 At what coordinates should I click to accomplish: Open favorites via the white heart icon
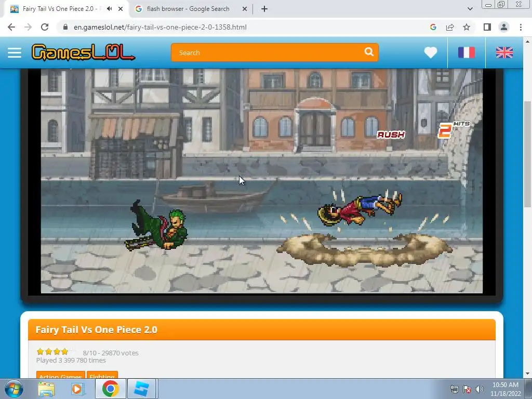430,52
